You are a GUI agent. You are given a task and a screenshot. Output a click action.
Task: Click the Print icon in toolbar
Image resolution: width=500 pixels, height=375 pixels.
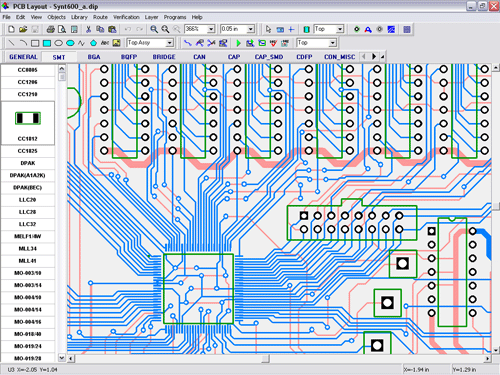click(x=51, y=29)
